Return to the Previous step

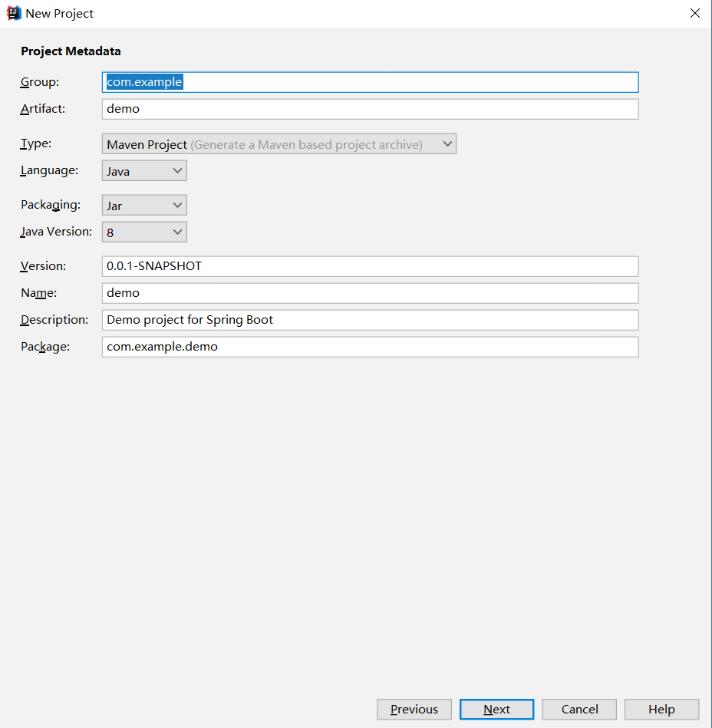tap(414, 710)
